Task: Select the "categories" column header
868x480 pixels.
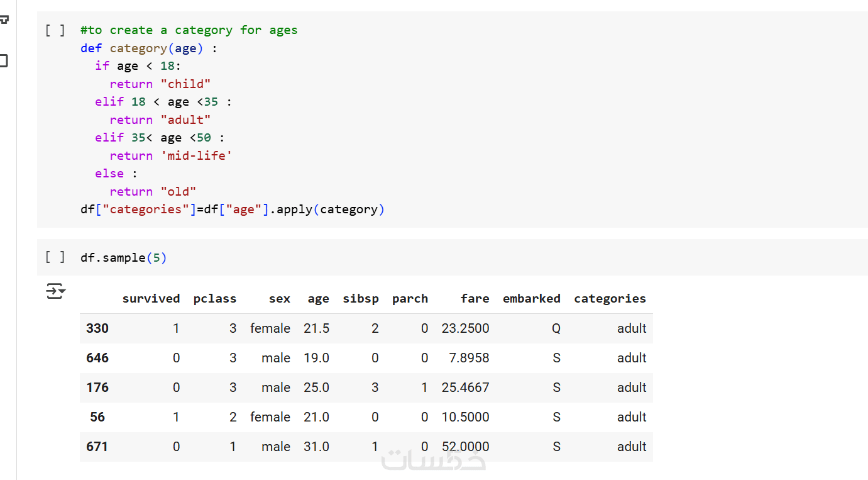Action: (610, 299)
